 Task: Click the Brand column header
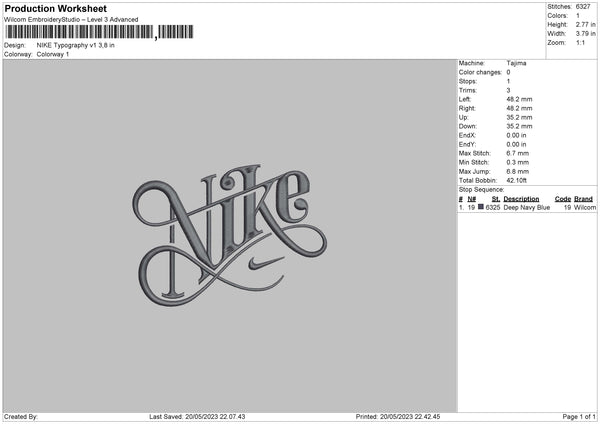coord(584,199)
